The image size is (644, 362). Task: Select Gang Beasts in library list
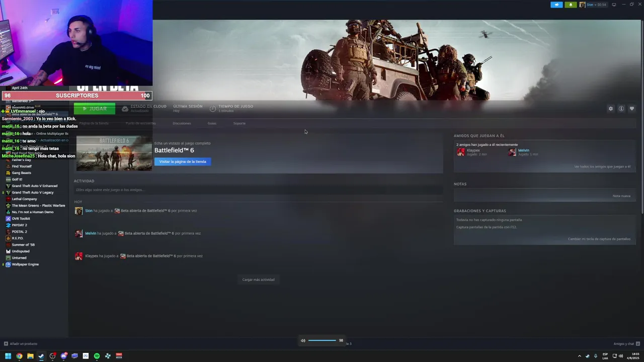(22, 173)
